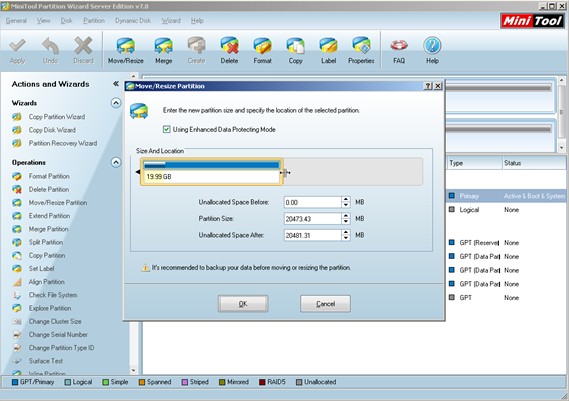Screen dimensions: 569x401
Task: Click the Unallocated Space After field
Action: coord(312,235)
